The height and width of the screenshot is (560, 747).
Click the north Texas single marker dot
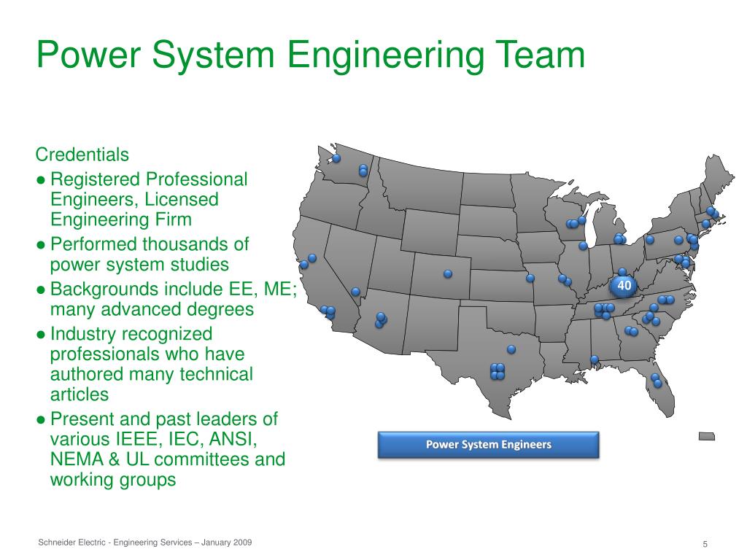click(511, 349)
